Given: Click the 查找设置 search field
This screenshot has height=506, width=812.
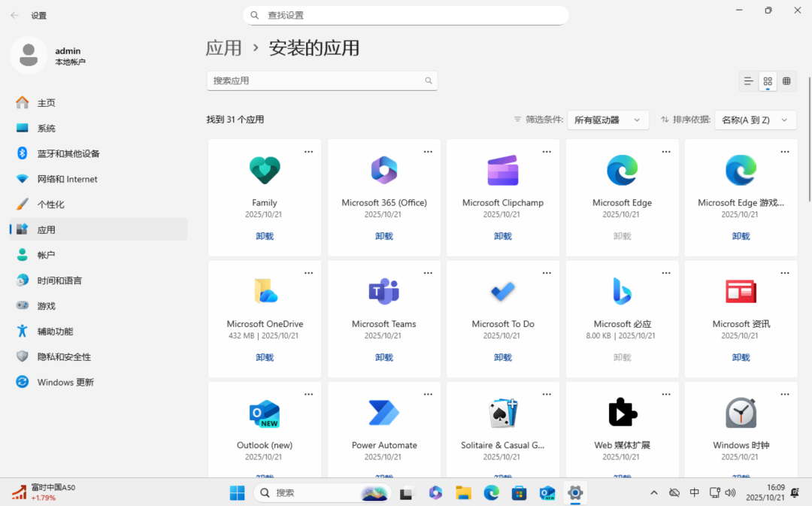Looking at the screenshot, I should click(405, 15).
